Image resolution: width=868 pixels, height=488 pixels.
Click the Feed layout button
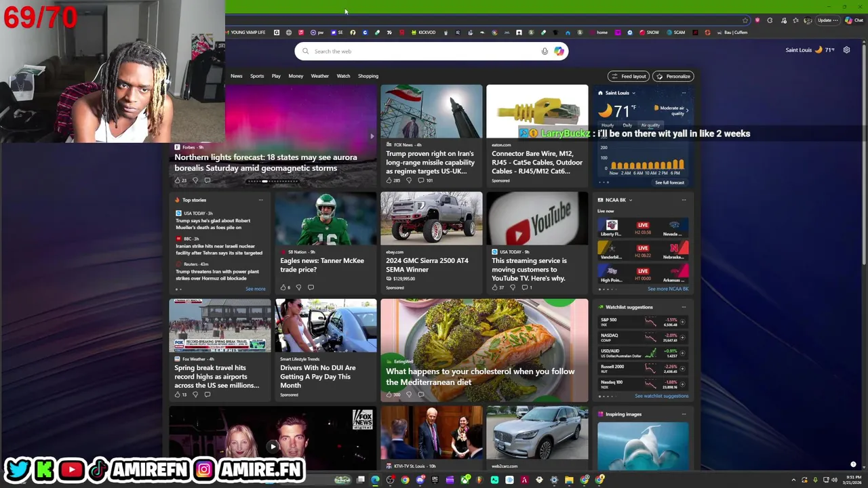pyautogui.click(x=628, y=77)
